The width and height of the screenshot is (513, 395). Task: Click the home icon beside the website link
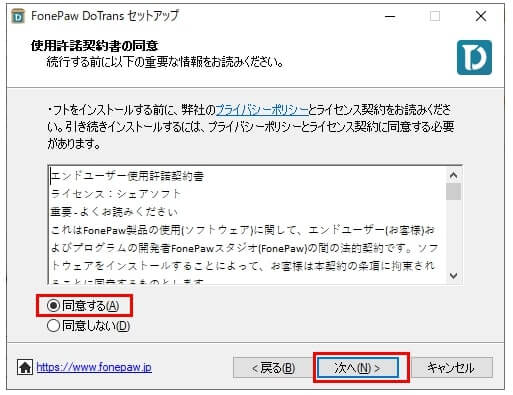point(25,367)
